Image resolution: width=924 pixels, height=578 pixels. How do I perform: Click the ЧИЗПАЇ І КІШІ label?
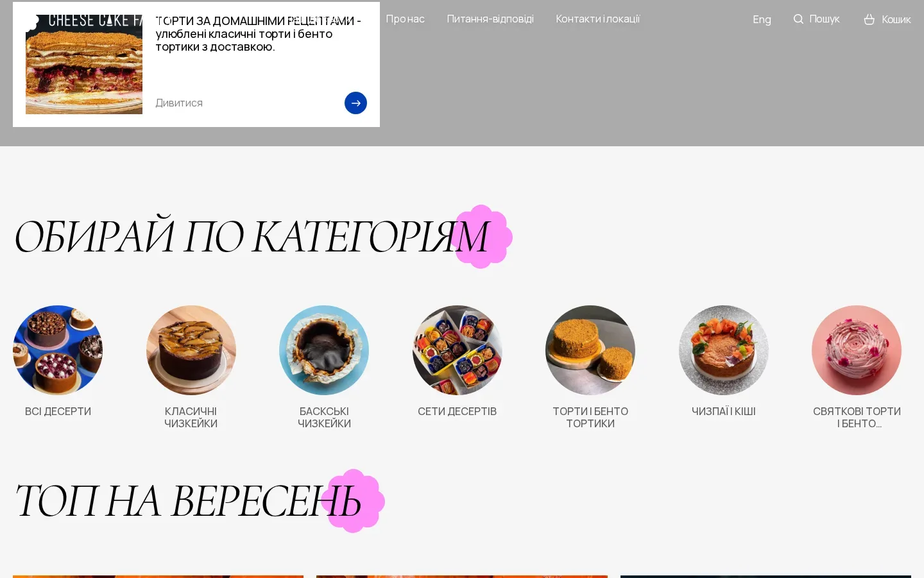pyautogui.click(x=724, y=411)
